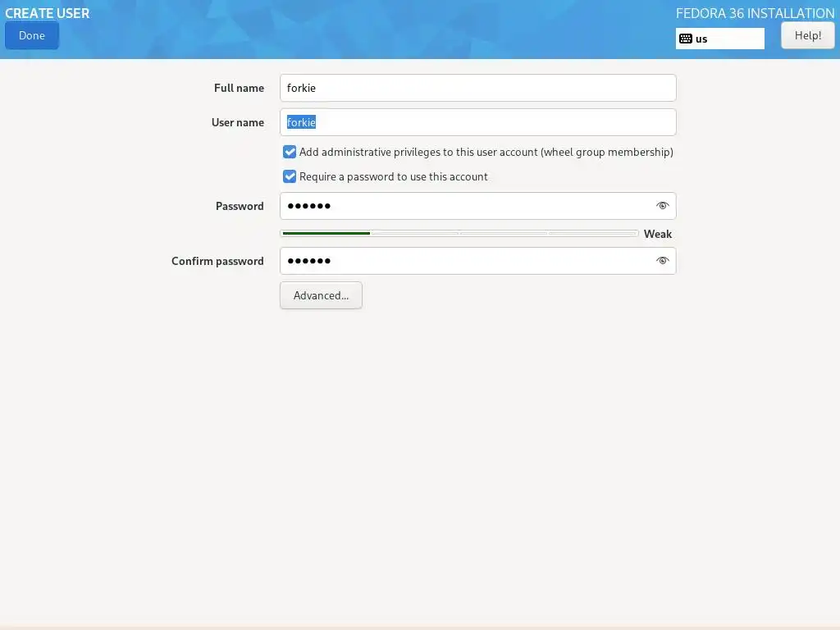Click the keyboard icon beside us
The width and height of the screenshot is (840, 630).
685,39
